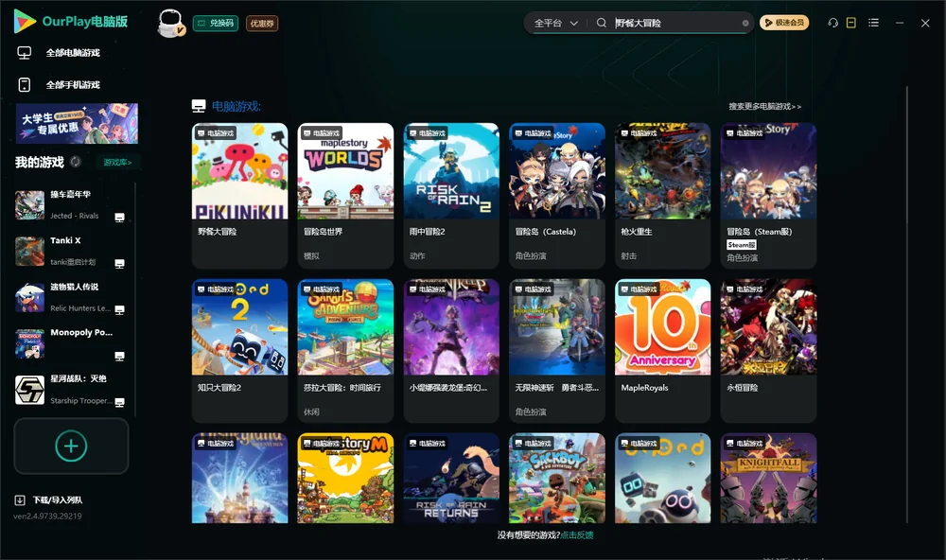Select Tanki X in my games
Screen dimensions: 946x560
click(71, 251)
